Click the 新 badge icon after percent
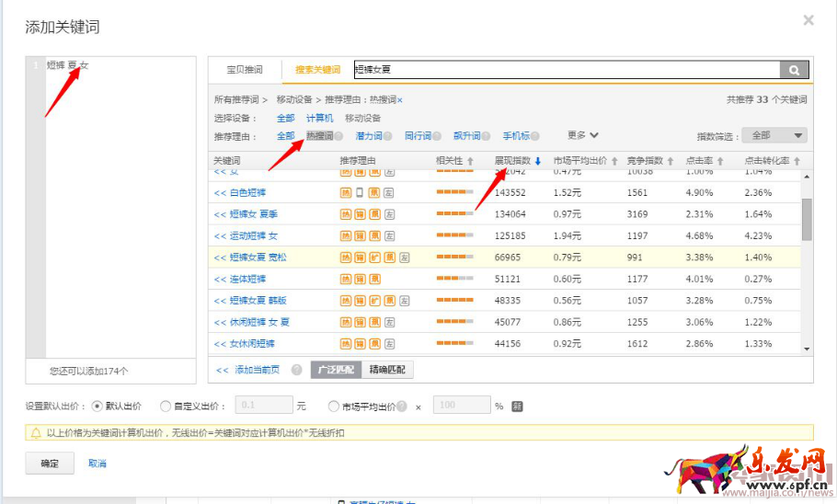Image resolution: width=837 pixels, height=504 pixels. pos(517,407)
